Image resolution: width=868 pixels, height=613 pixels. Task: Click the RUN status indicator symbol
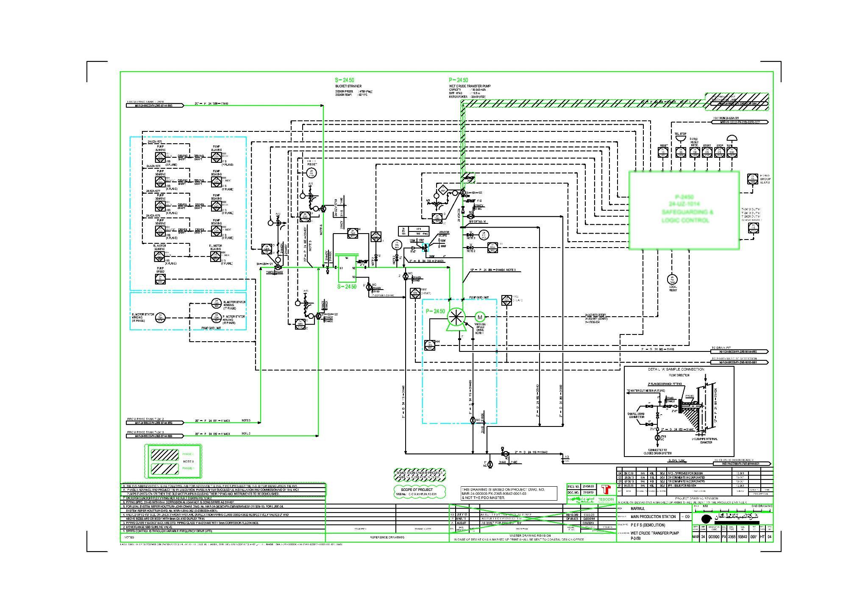click(732, 152)
